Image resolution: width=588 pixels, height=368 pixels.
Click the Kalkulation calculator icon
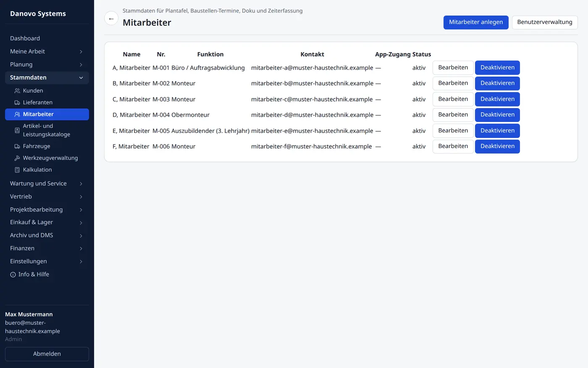pyautogui.click(x=17, y=170)
